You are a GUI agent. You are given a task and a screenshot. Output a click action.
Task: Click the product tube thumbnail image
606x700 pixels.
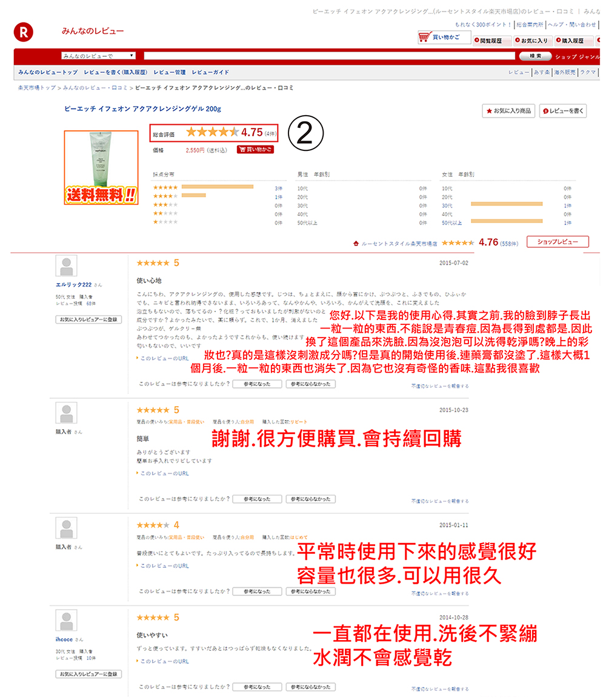[101, 159]
